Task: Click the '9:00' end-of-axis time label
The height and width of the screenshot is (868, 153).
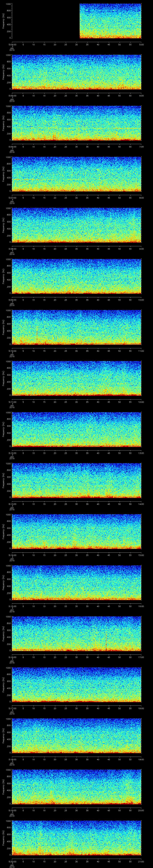Action: [141, 249]
